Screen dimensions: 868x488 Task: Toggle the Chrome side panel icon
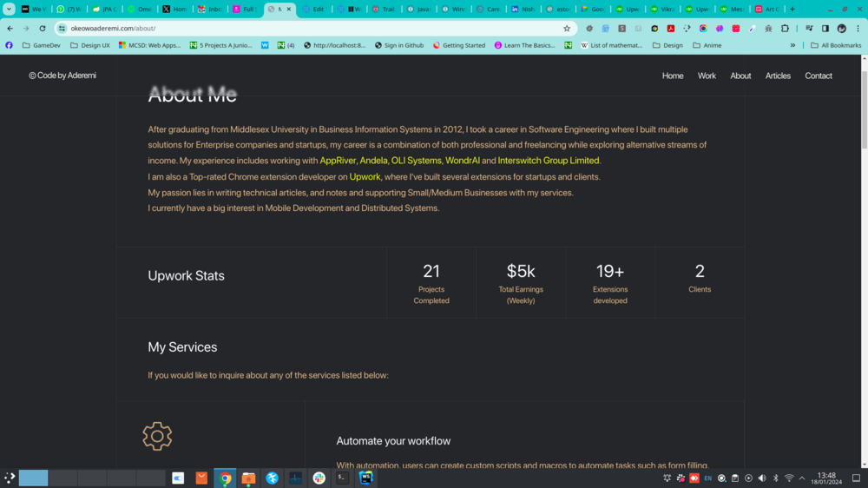(825, 29)
